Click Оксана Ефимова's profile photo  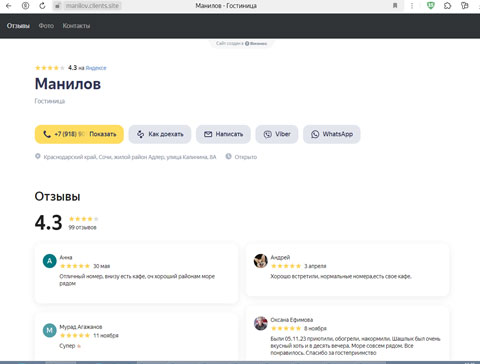(261, 323)
